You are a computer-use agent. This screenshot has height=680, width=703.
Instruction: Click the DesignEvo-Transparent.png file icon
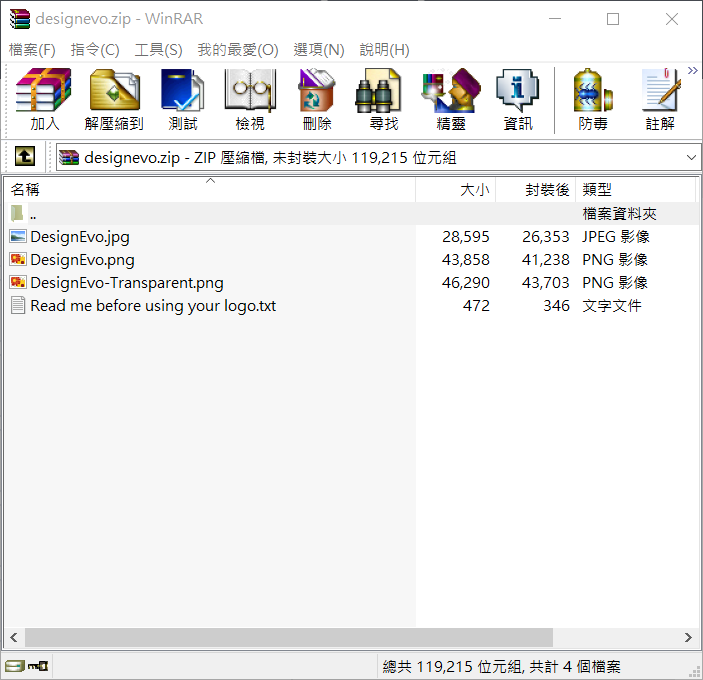pyautogui.click(x=18, y=282)
